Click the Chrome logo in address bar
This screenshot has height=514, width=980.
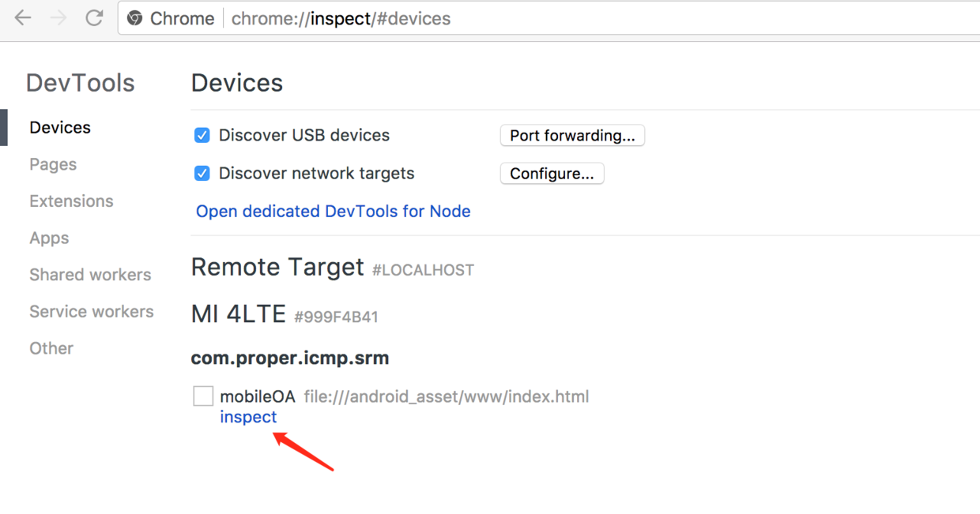[135, 19]
